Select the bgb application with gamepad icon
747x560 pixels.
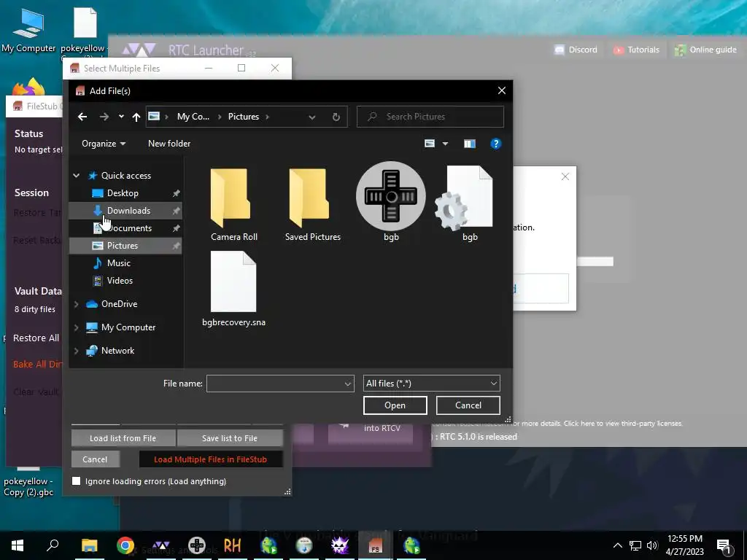391,202
